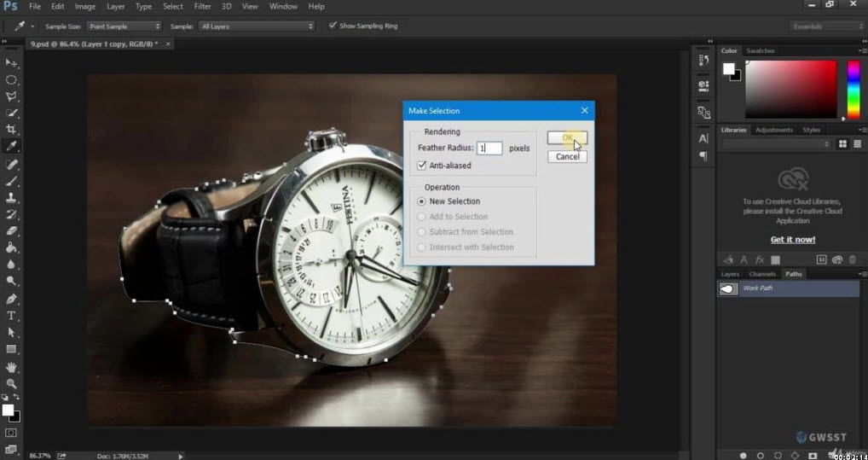
Task: Switch to the Channels tab
Action: pyautogui.click(x=762, y=274)
